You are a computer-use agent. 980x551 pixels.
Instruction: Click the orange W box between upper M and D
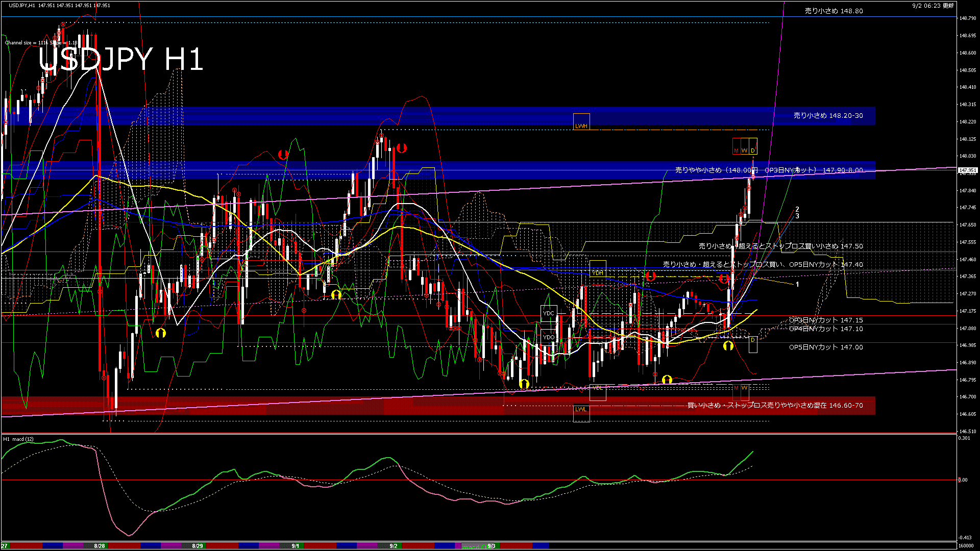click(744, 146)
